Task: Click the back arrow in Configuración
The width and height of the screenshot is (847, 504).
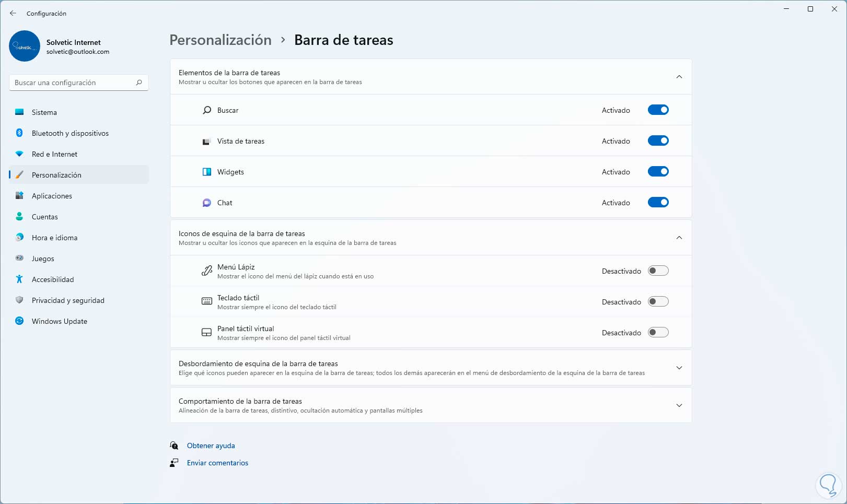Action: point(13,13)
